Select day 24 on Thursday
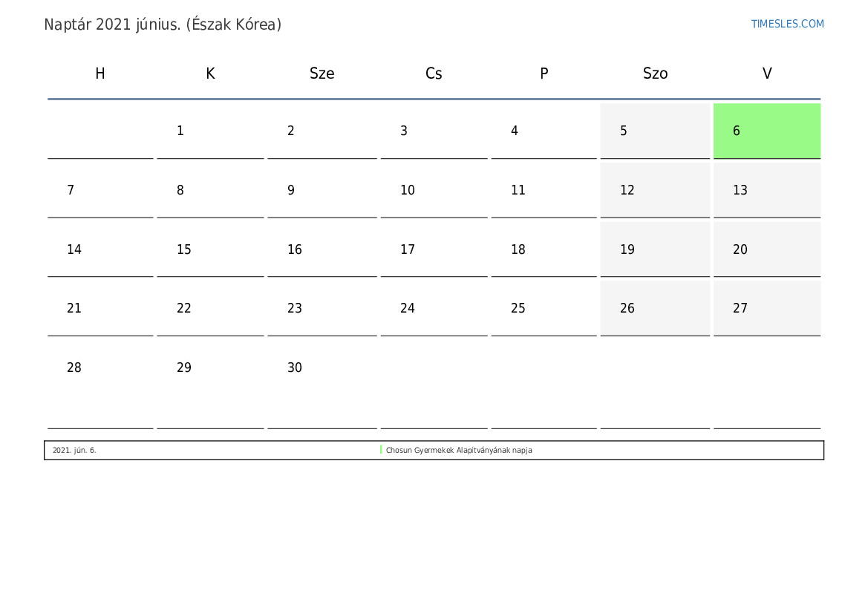The image size is (868, 614). click(434, 308)
